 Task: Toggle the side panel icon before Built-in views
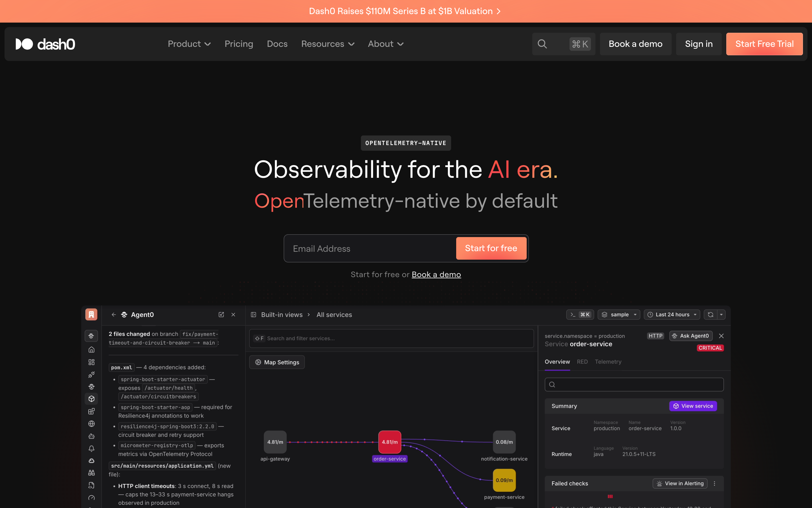254,315
